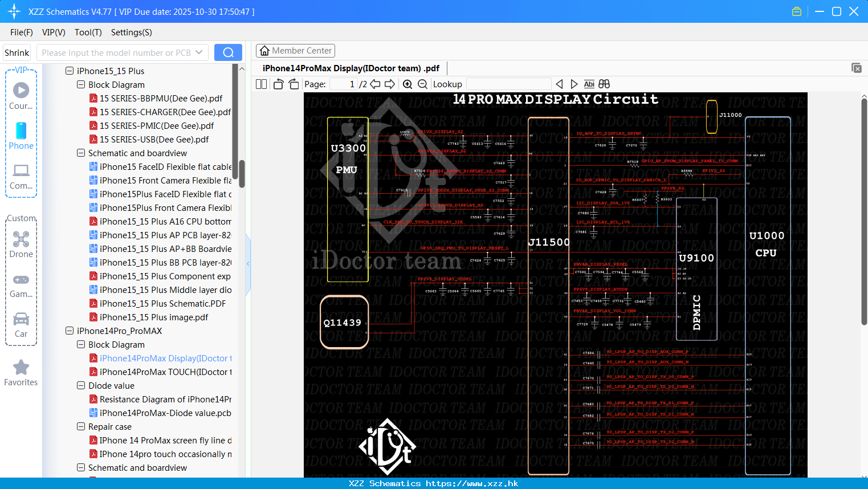Screen dimensions: 868x489
Task: Click the binoculars search icon
Action: [x=604, y=84]
